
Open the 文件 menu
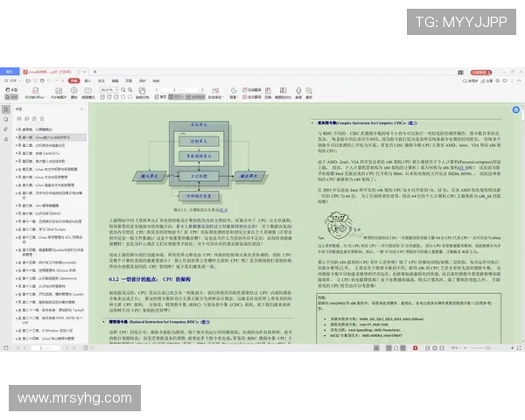(11, 80)
